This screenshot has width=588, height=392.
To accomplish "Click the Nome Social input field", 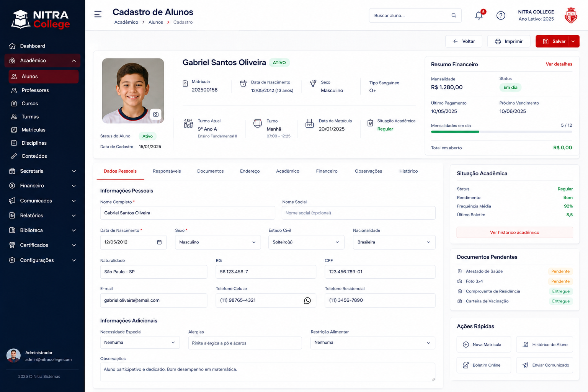I will [359, 213].
